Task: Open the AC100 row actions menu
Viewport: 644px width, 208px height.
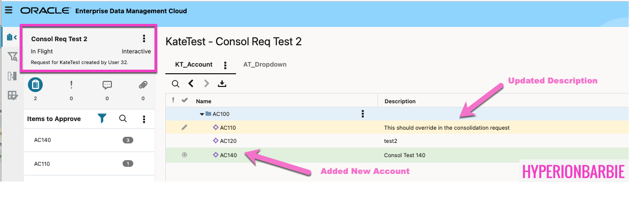Action: point(363,113)
